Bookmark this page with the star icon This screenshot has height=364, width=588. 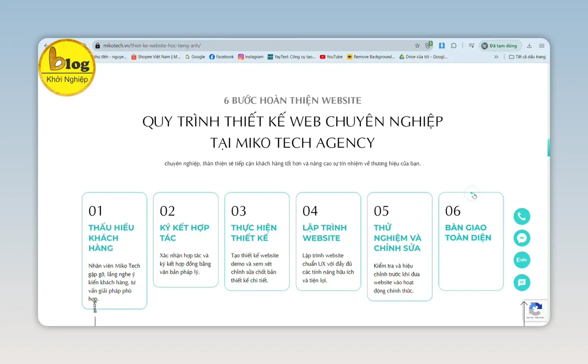[x=417, y=46]
